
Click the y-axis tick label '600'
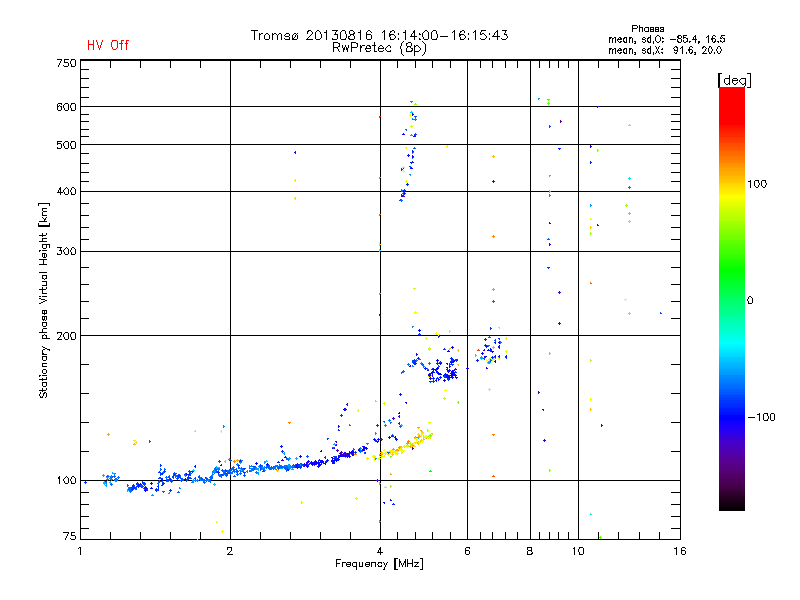tap(66, 107)
